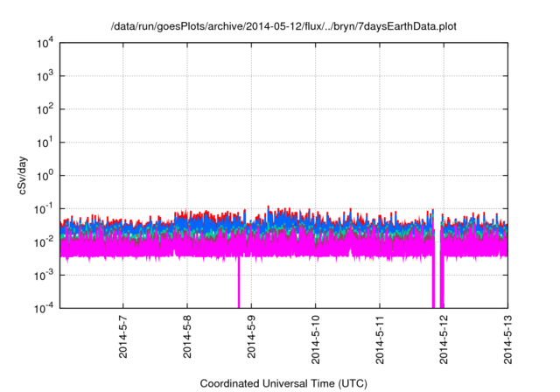Click the 10^1 y-axis tick label
The height and width of the screenshot is (392, 560).
46,143
